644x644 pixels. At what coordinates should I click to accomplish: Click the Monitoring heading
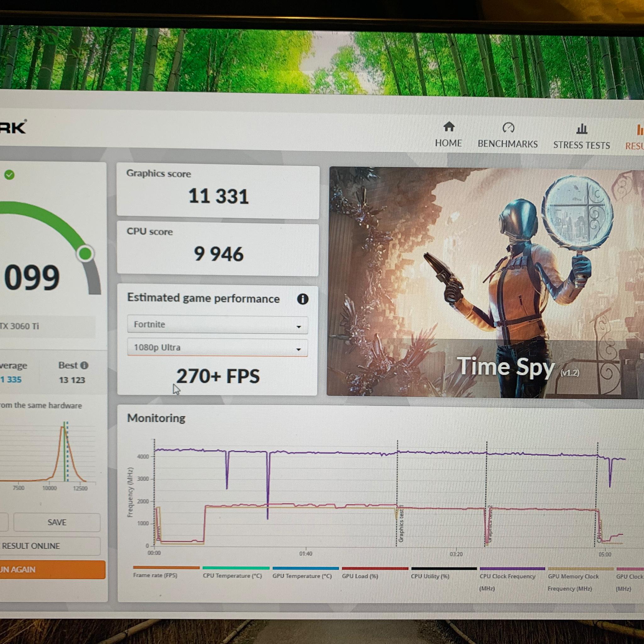tap(156, 418)
